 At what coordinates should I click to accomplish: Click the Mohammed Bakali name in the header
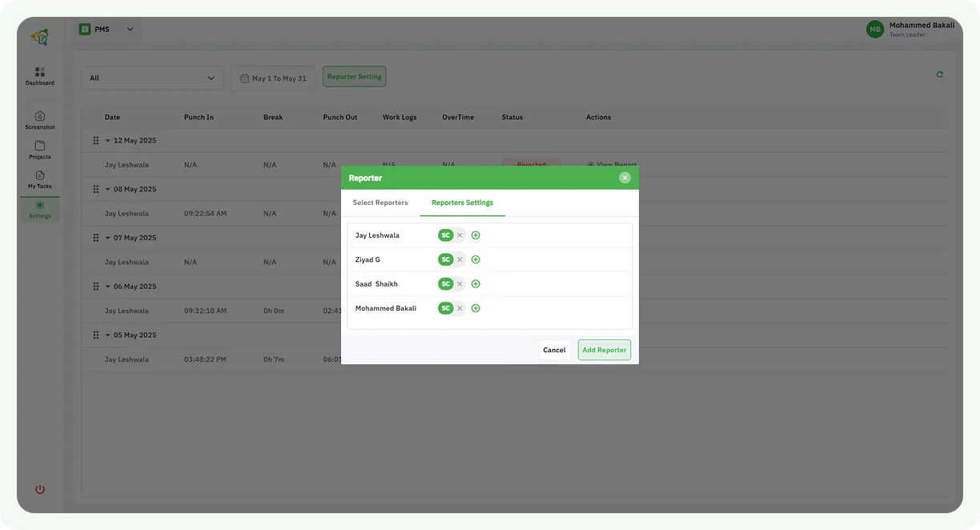point(922,25)
